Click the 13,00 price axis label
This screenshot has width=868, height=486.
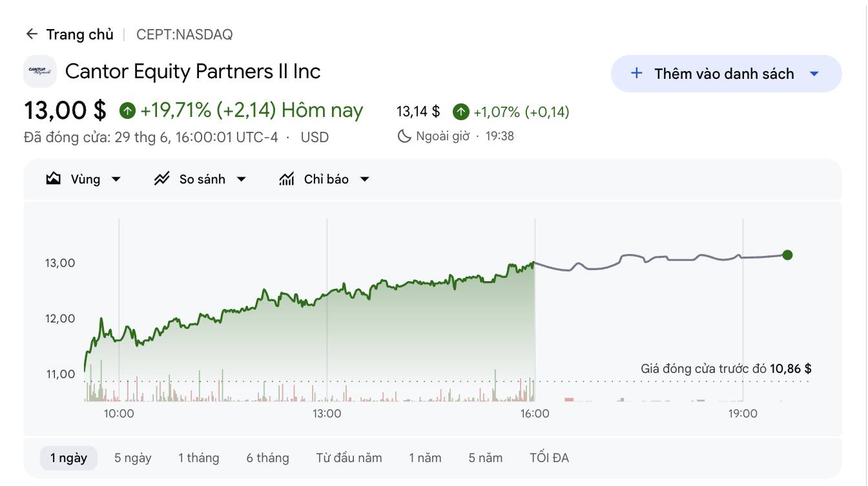point(59,263)
